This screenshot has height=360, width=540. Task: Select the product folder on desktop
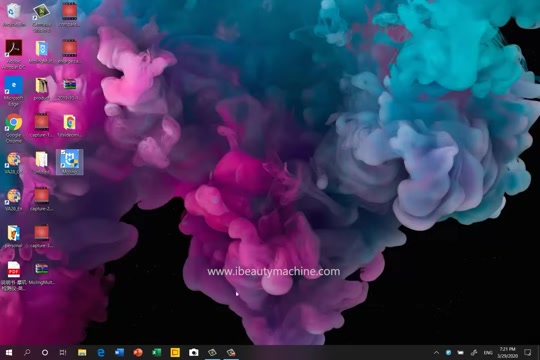(x=41, y=89)
